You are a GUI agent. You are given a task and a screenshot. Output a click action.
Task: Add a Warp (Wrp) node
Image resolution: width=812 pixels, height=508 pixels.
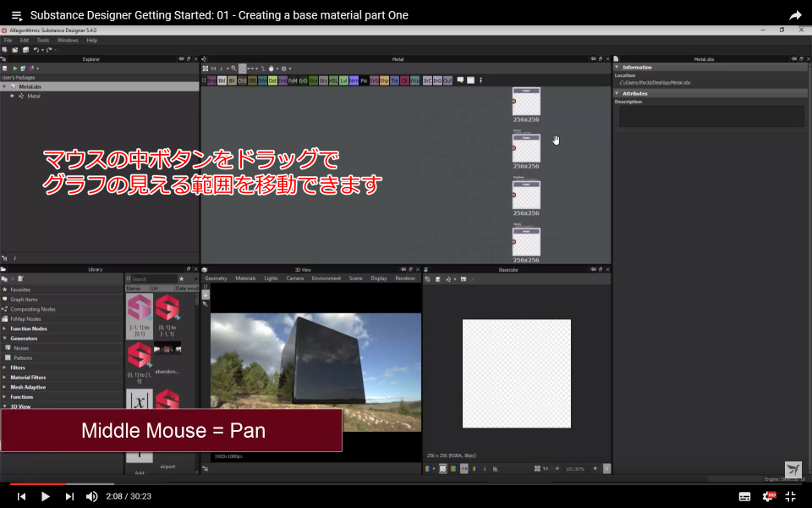click(414, 81)
